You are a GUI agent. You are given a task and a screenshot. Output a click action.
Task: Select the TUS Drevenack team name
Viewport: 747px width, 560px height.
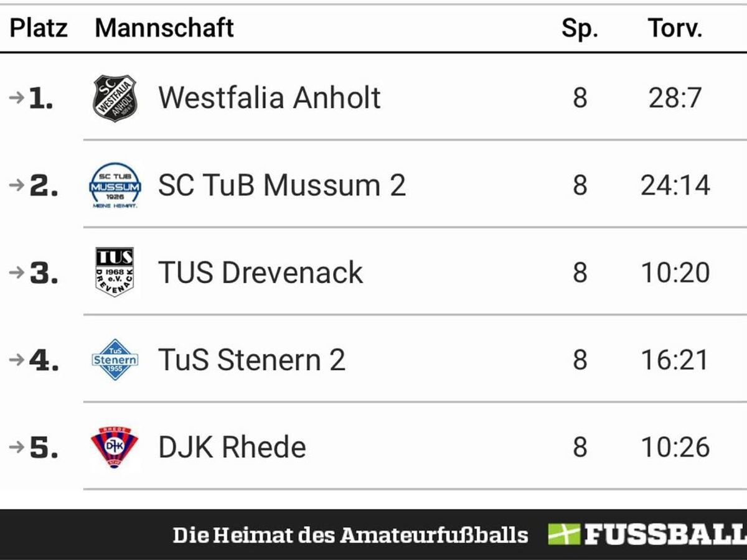[260, 273]
